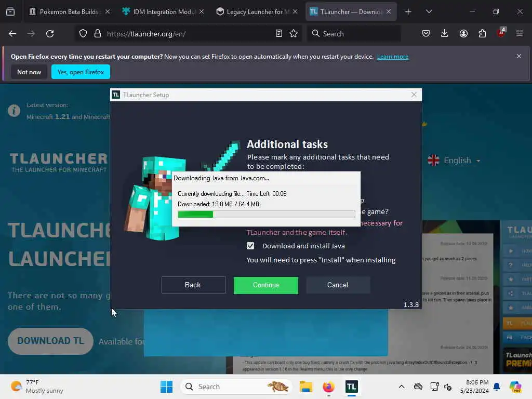
Task: Open Firefox from taskbar
Action: pos(328,387)
